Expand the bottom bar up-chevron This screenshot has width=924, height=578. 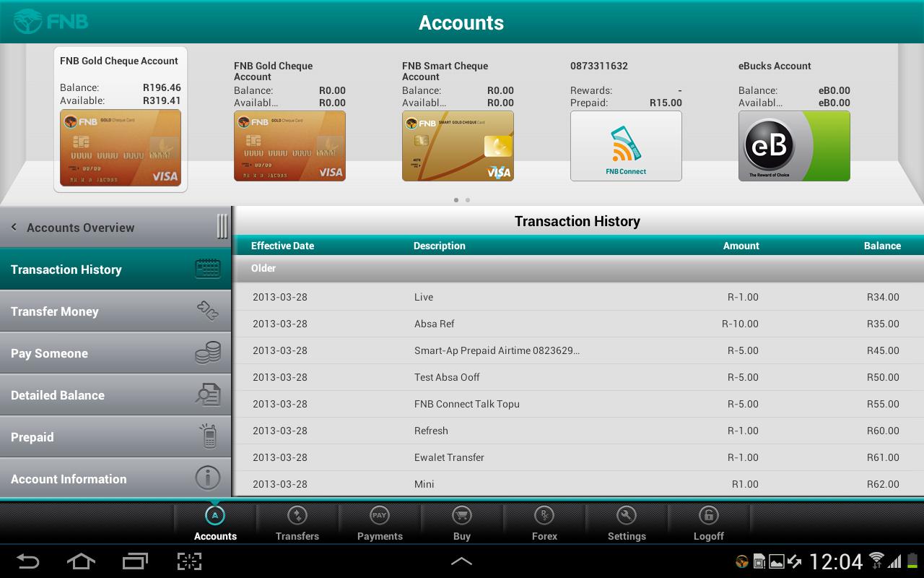[461, 561]
